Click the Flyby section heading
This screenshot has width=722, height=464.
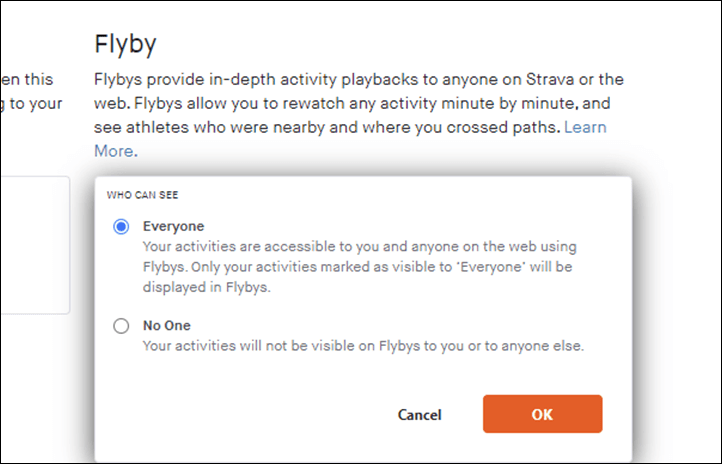(x=125, y=44)
